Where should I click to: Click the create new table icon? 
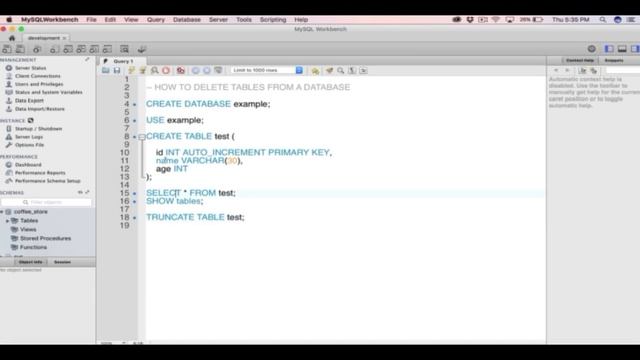[68, 49]
